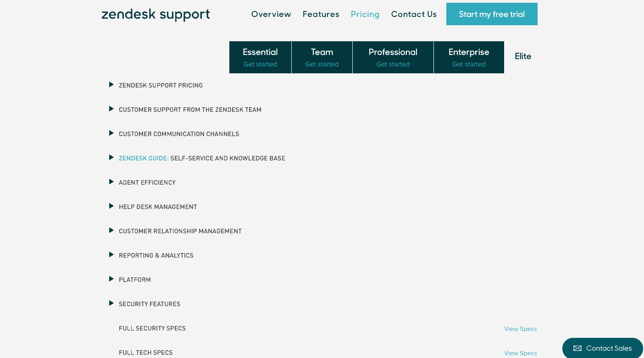Expand the Zendesk Support Pricing arrow

point(111,85)
